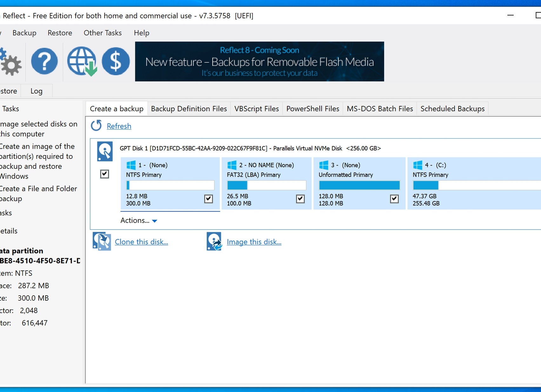Viewport: 541px width, 392px height.
Task: Click the blue question mark help icon
Action: point(44,61)
